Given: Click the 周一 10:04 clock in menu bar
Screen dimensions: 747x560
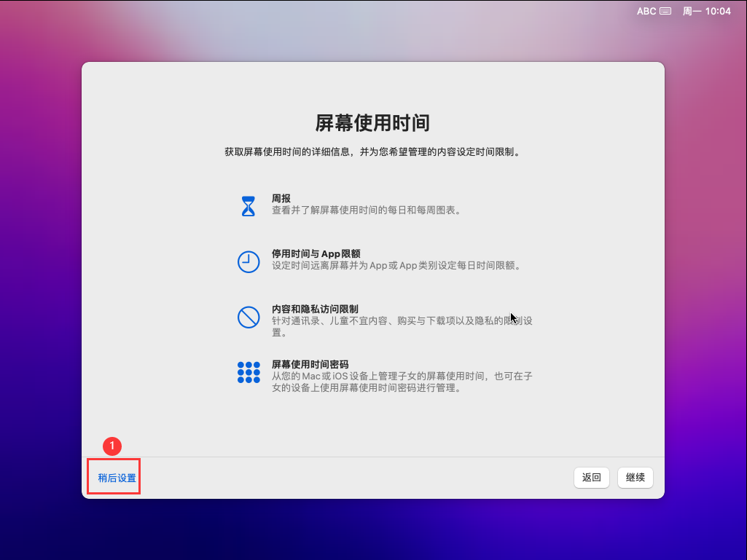Looking at the screenshot, I should 706,11.
